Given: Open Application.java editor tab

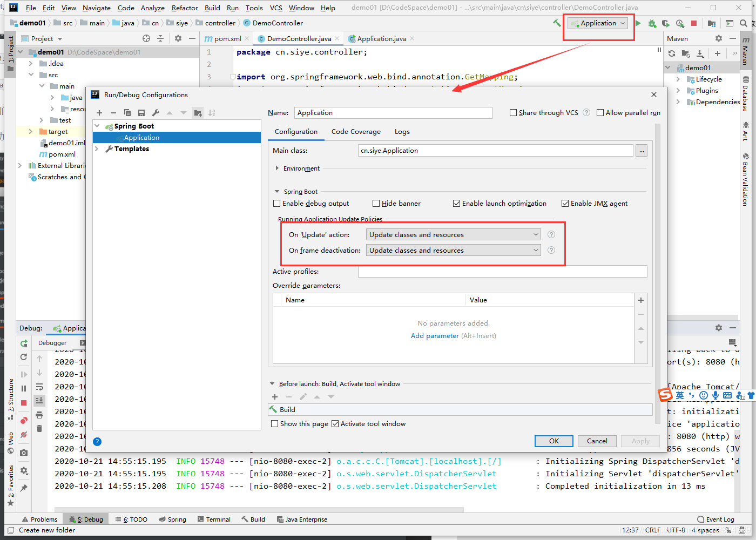Looking at the screenshot, I should click(381, 38).
